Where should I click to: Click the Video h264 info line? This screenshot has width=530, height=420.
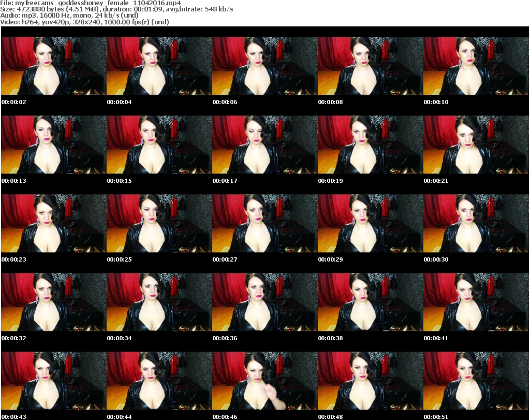(x=84, y=22)
